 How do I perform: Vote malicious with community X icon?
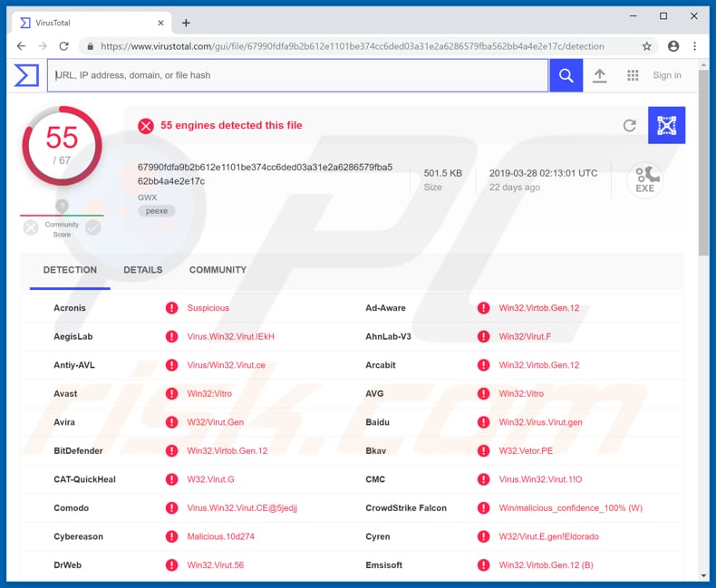tap(31, 227)
